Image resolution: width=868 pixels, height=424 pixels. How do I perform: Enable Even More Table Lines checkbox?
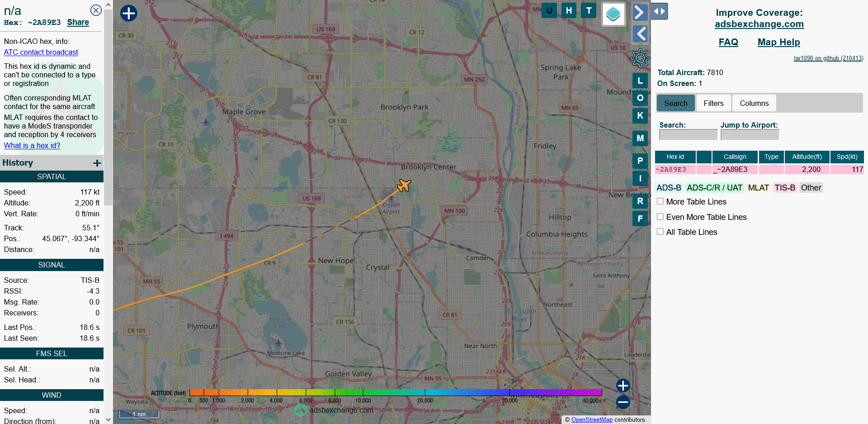660,217
